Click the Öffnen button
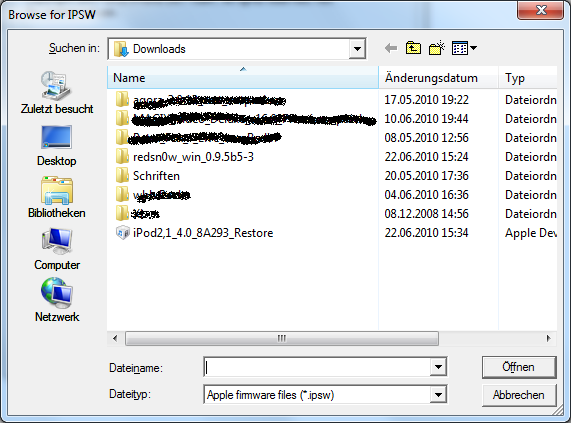The width and height of the screenshot is (571, 423). 519,367
